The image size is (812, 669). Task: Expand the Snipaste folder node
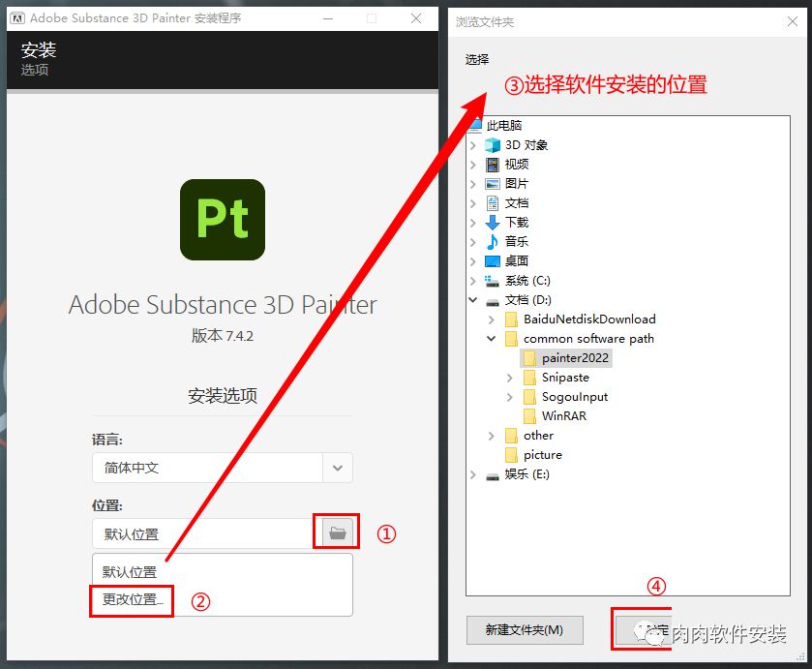pyautogui.click(x=510, y=378)
